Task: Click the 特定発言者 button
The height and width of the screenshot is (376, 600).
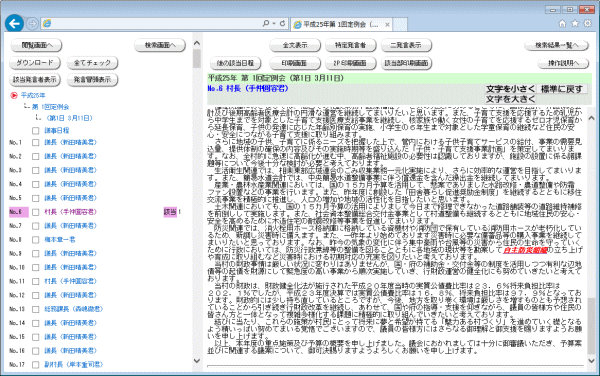Action: pos(351,46)
